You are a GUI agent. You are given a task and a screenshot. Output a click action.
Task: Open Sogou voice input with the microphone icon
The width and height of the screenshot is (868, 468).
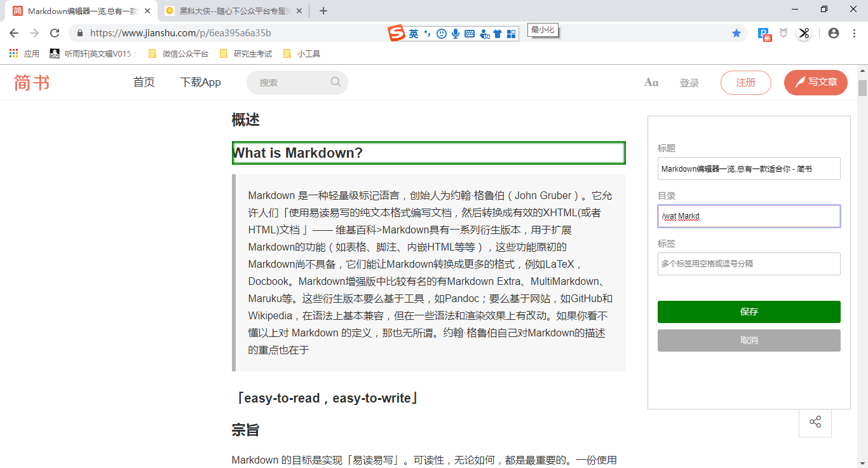[456, 33]
